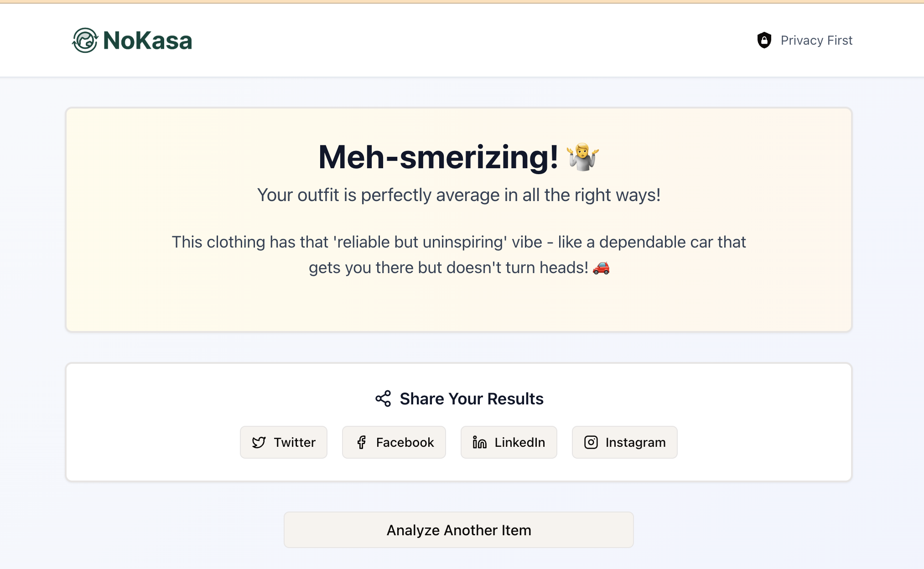Click the share nodes icon
924x569 pixels.
[383, 398]
